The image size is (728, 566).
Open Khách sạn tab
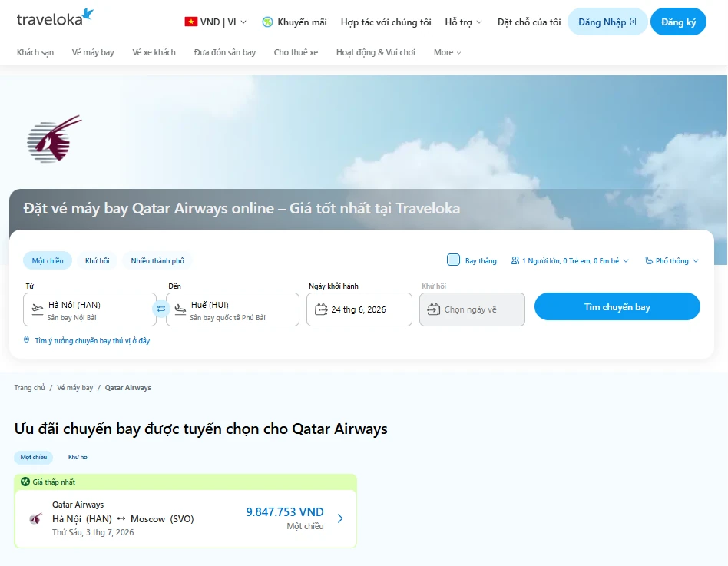tap(35, 52)
